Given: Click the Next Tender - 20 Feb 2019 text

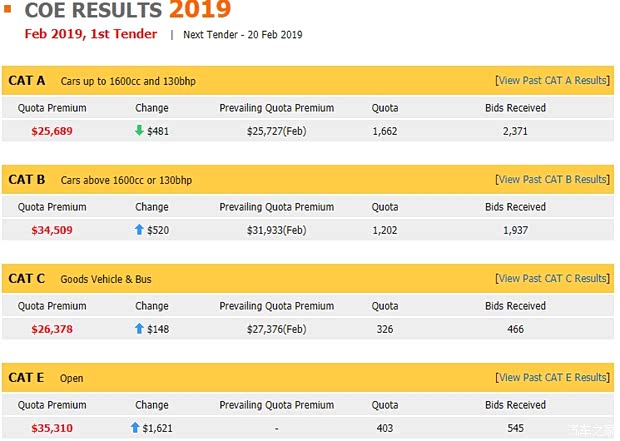Looking at the screenshot, I should coord(243,35).
